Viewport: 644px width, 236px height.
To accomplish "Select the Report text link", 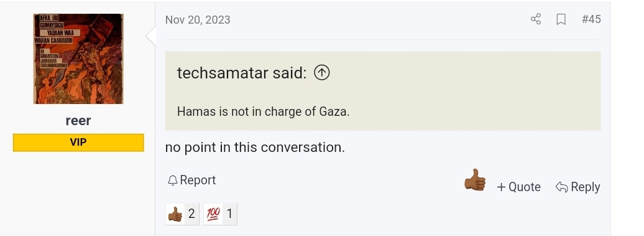I will pyautogui.click(x=198, y=180).
